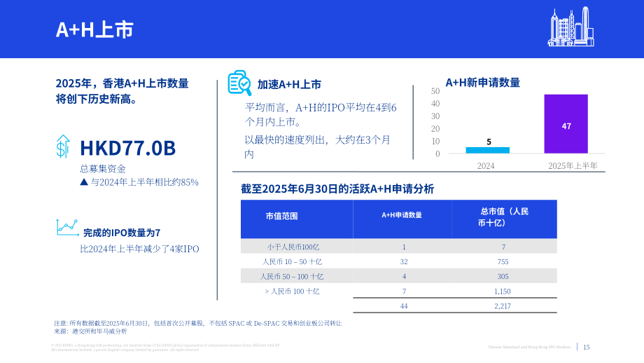The image size is (644, 363).
Task: Click the 2025年上半年 axis label
Action: coord(573,165)
